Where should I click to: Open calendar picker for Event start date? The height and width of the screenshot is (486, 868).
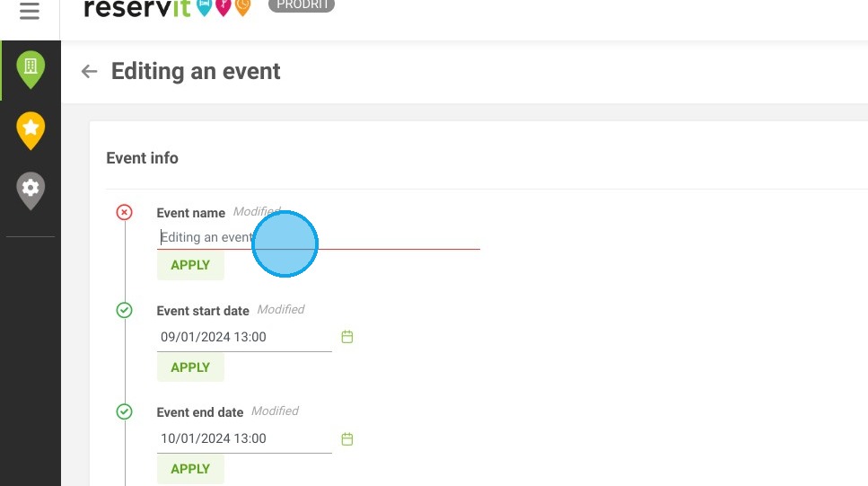pos(347,337)
